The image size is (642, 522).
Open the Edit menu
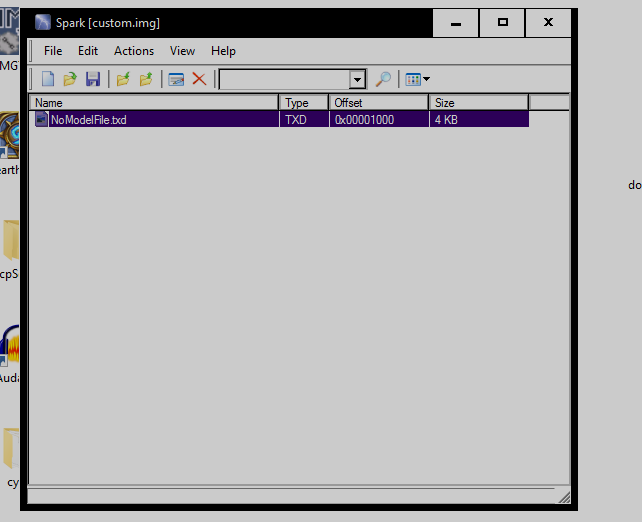(88, 51)
